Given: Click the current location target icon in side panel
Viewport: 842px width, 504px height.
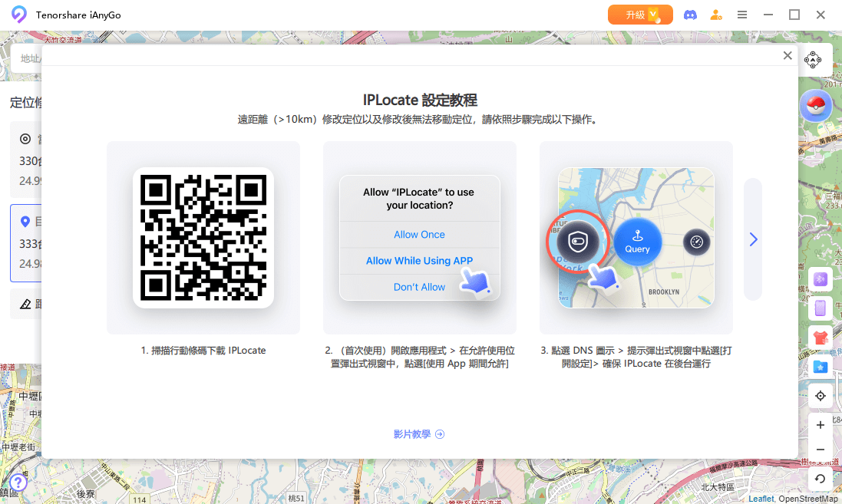Looking at the screenshot, I should (x=25, y=139).
